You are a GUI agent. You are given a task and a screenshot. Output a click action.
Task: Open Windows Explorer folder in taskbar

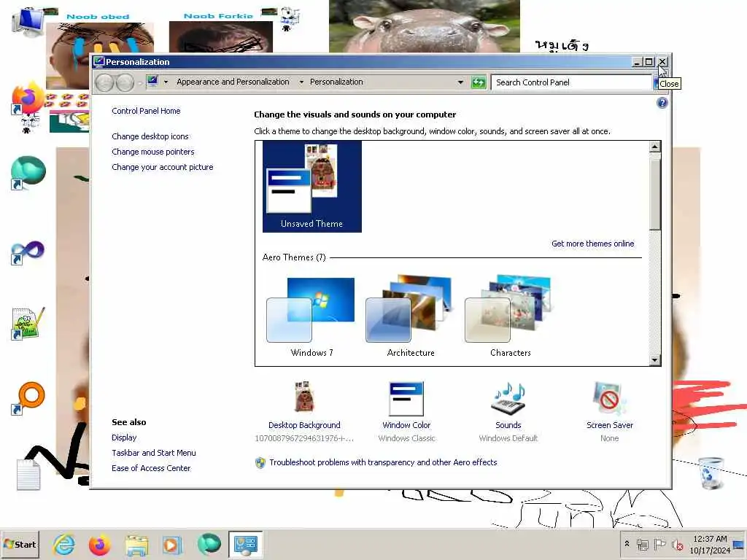136,545
